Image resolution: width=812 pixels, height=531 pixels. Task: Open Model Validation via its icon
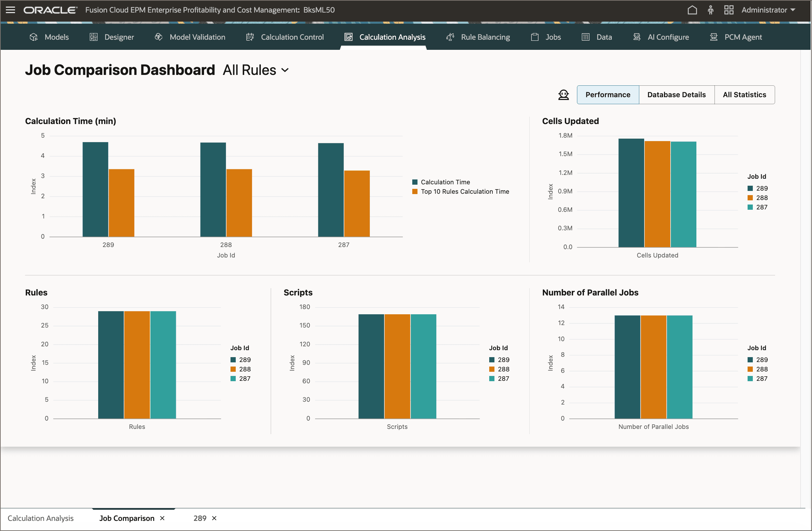pyautogui.click(x=158, y=37)
